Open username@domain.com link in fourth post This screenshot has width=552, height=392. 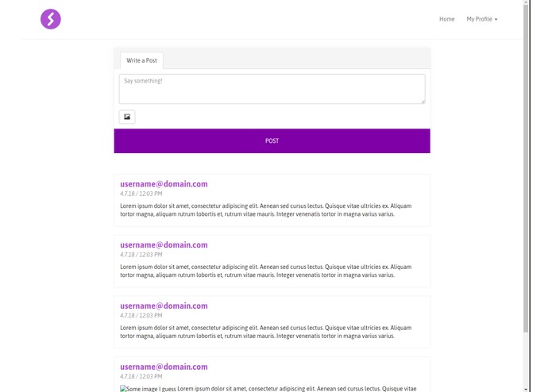[164, 367]
